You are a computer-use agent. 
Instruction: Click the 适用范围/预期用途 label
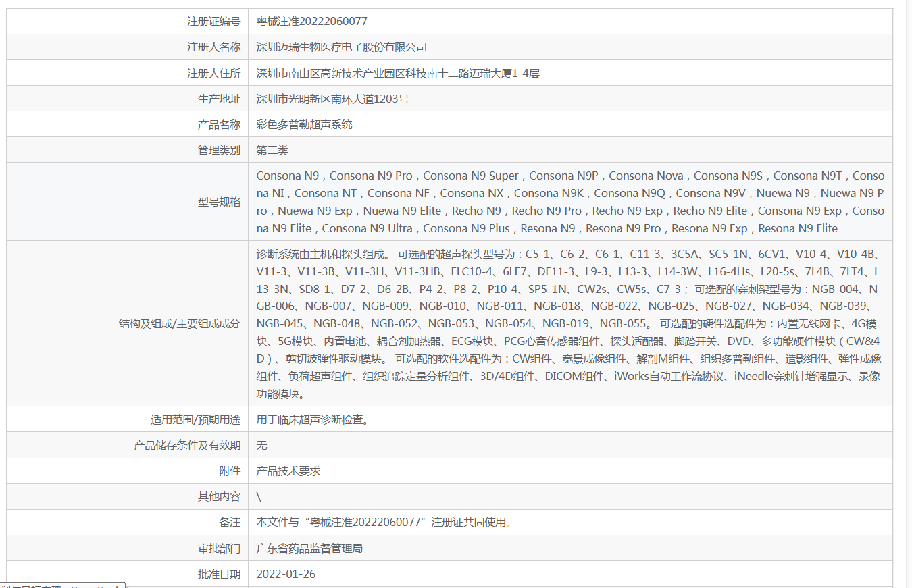click(x=195, y=419)
